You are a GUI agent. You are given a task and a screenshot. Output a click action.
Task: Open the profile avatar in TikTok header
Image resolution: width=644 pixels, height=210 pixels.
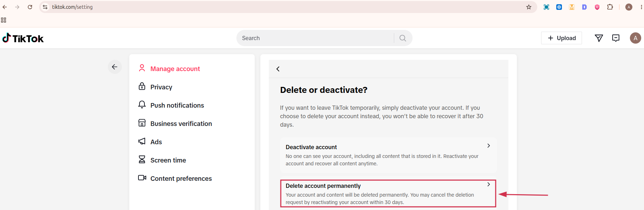(x=636, y=38)
